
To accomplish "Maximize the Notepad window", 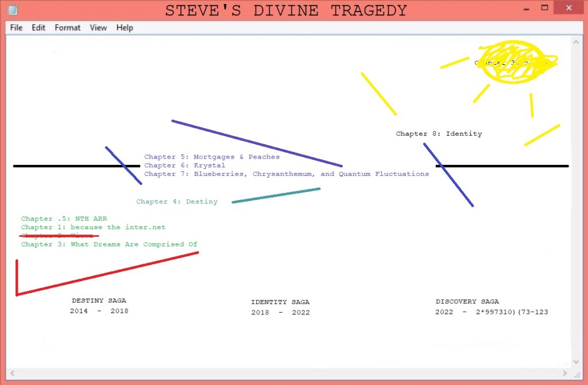I will click(x=543, y=8).
